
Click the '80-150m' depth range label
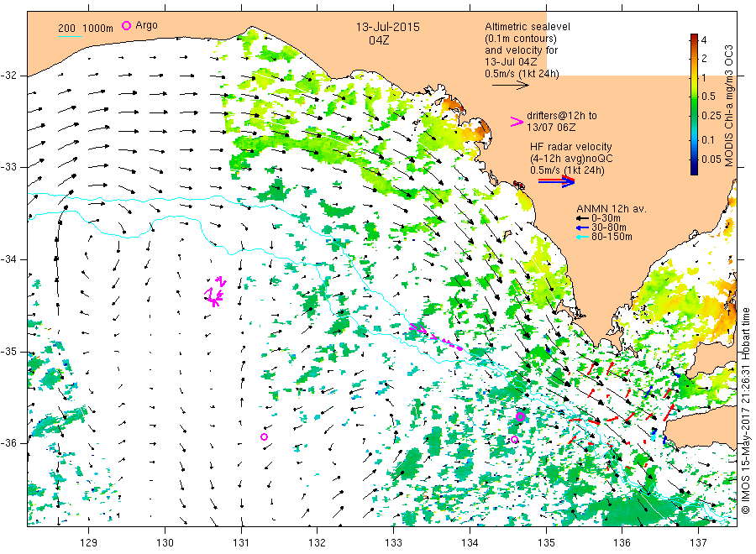[x=612, y=237]
